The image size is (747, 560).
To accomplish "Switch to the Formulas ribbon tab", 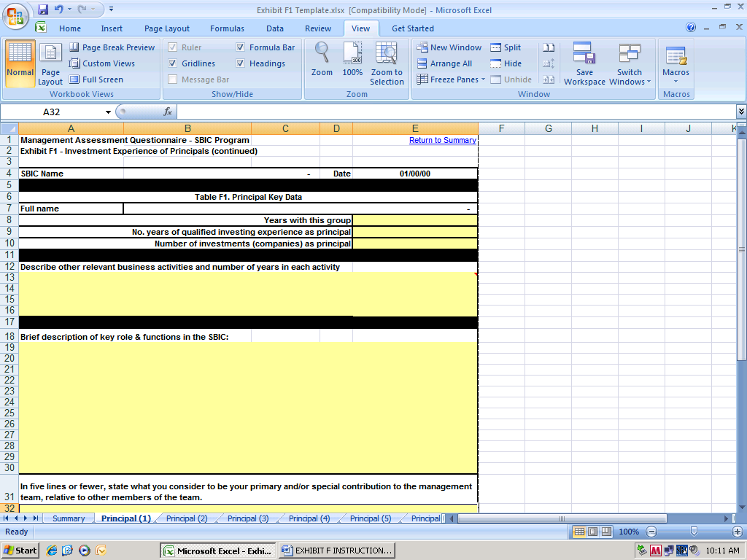I will (x=227, y=28).
